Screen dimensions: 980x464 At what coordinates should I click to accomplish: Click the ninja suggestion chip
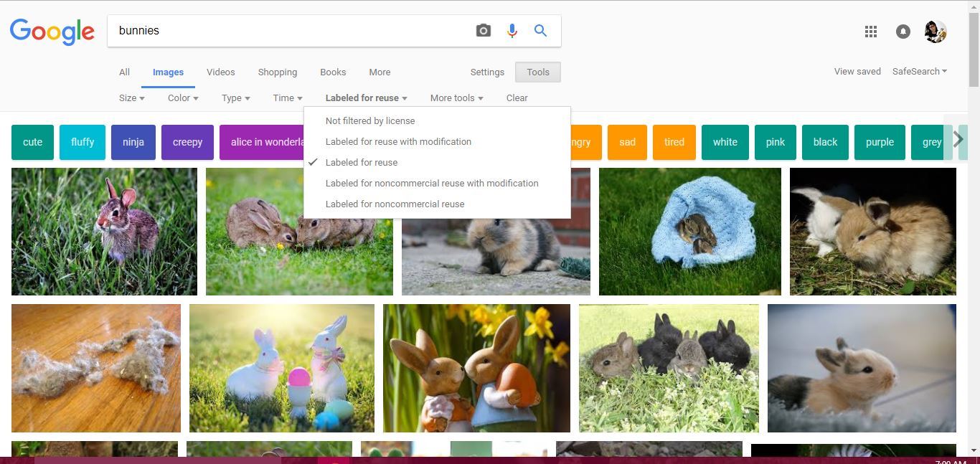pyautogui.click(x=133, y=142)
